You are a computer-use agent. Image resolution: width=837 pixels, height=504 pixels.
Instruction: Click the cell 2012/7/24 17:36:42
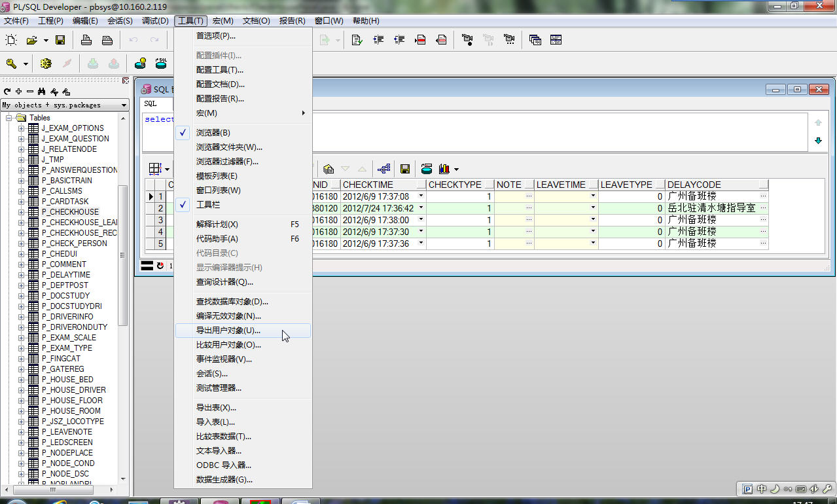tap(384, 208)
